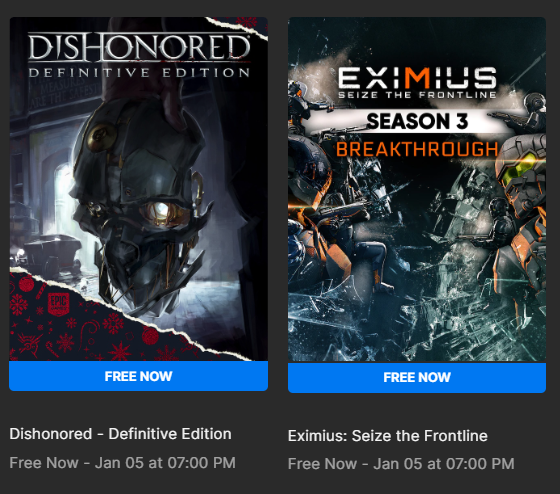The image size is (560, 494).
Task: Click DEFINITIVE EDITION subtitle on Dishonored cover
Action: click(x=139, y=73)
